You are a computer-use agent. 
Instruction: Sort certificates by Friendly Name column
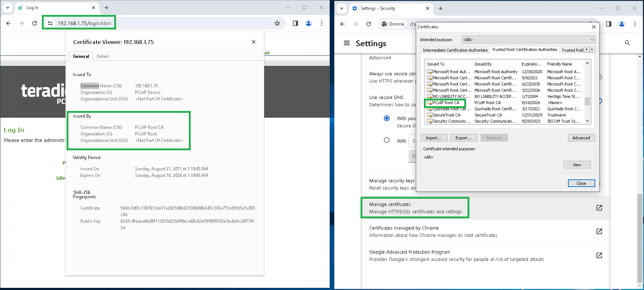click(564, 64)
